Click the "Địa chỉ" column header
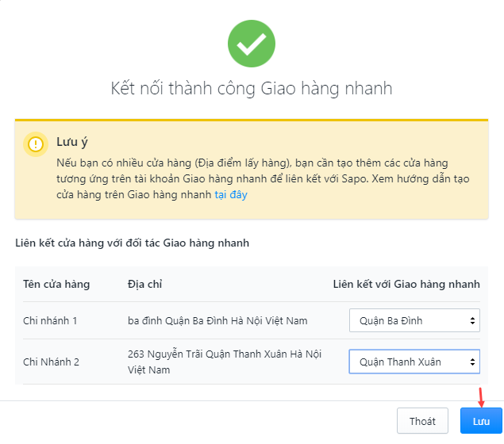The image size is (504, 444). pyautogui.click(x=144, y=284)
